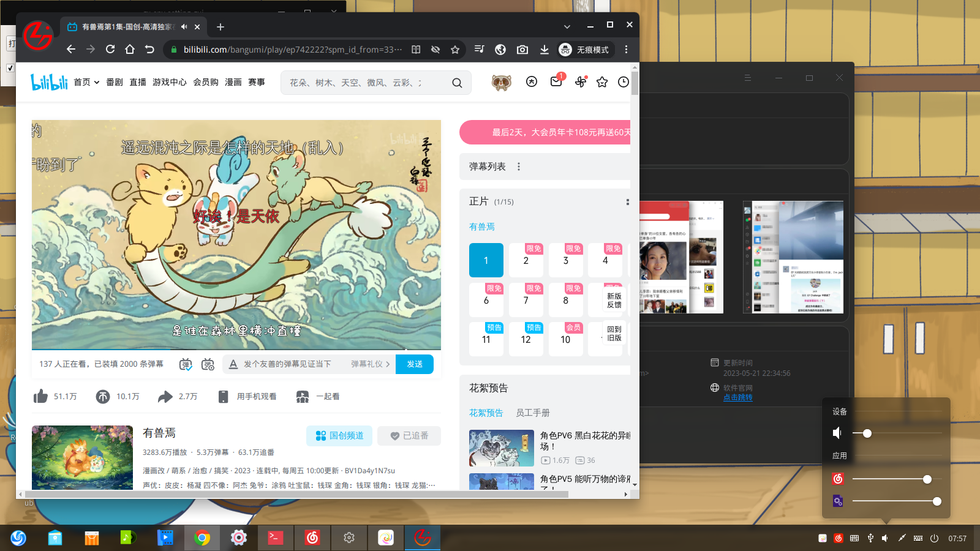The height and width of the screenshot is (551, 980).
Task: Open 角色PV6 clip thumbnail
Action: point(502,448)
